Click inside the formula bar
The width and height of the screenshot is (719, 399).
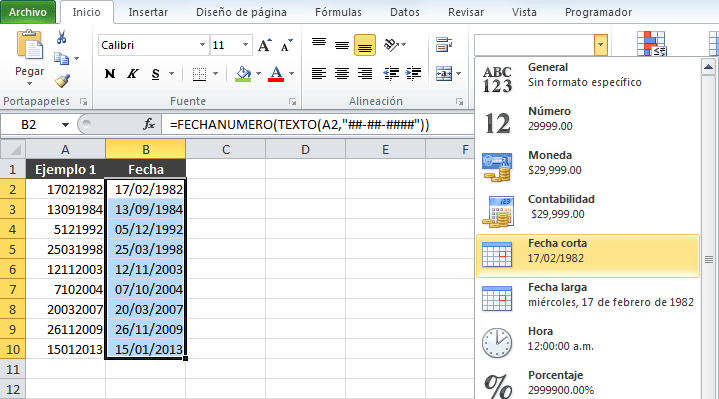pos(318,125)
